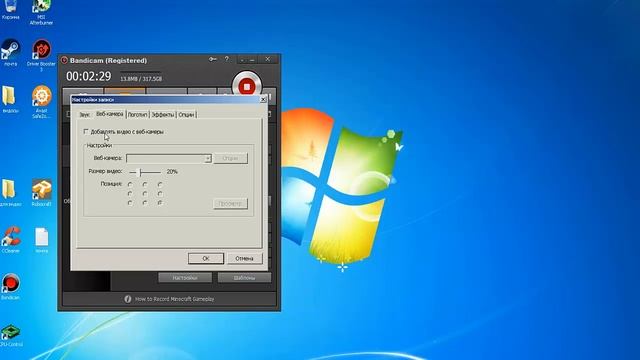The image size is (640, 360).
Task: Open MSI Afterburner desktop shortcut
Action: coord(41,13)
